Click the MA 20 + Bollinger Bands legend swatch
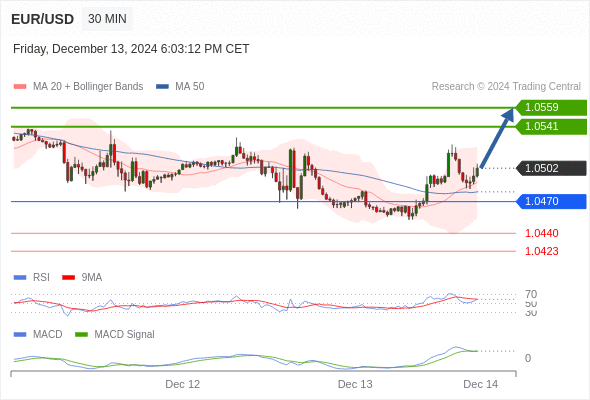The width and height of the screenshot is (590, 400). pyautogui.click(x=20, y=87)
